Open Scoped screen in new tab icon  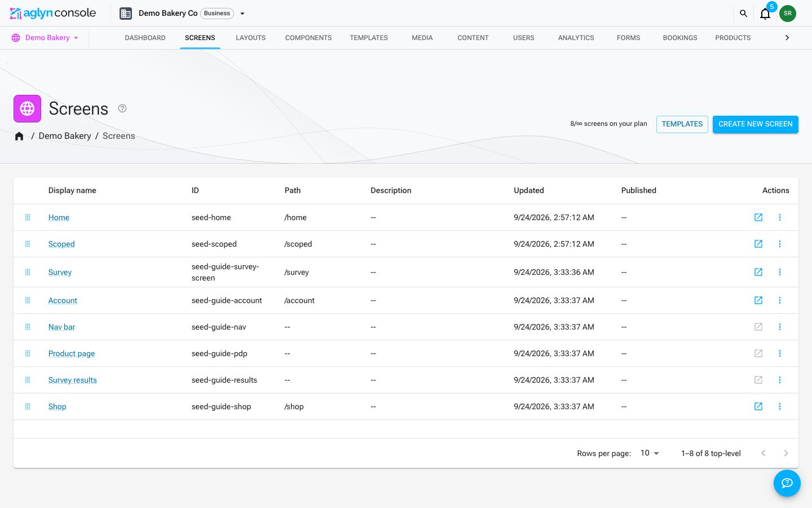tap(758, 244)
